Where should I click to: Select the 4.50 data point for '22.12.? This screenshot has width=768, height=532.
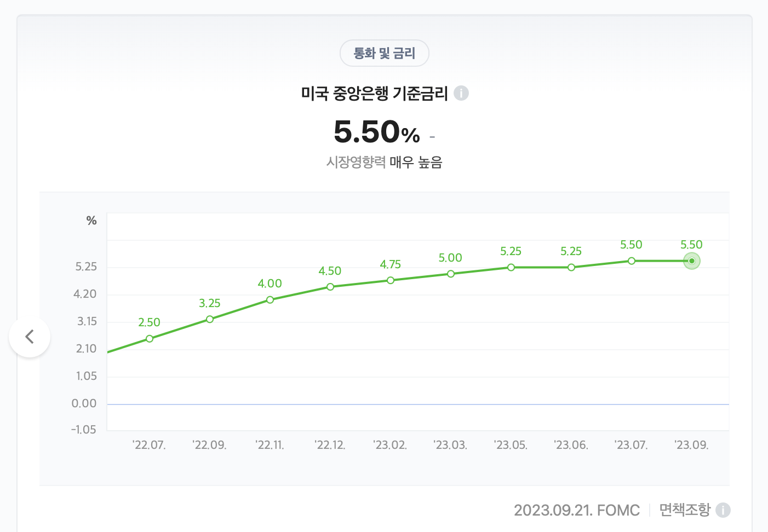pyautogui.click(x=330, y=286)
